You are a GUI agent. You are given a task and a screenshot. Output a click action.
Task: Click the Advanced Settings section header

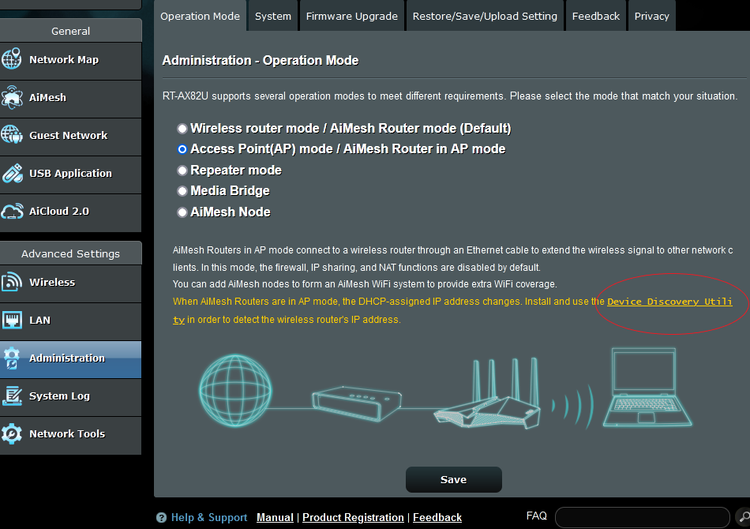point(70,253)
